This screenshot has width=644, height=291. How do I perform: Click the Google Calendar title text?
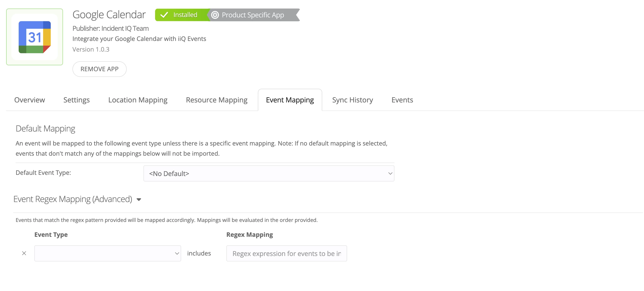click(109, 14)
